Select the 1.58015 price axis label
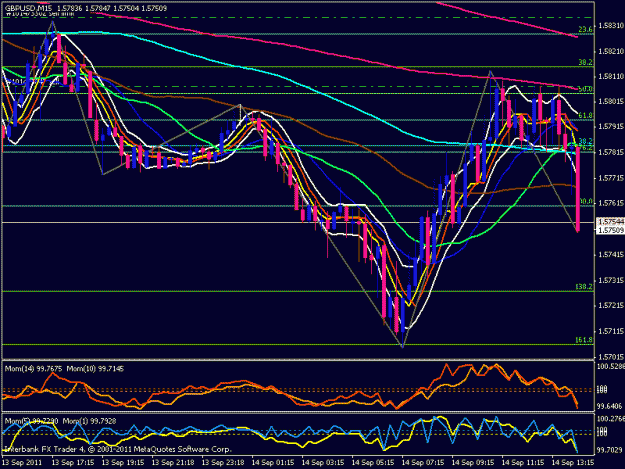625x469 pixels. tap(611, 102)
